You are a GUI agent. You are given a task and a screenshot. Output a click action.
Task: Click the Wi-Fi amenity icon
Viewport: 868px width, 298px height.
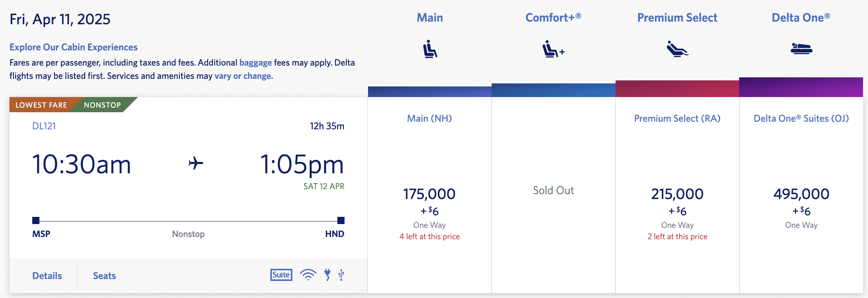308,275
